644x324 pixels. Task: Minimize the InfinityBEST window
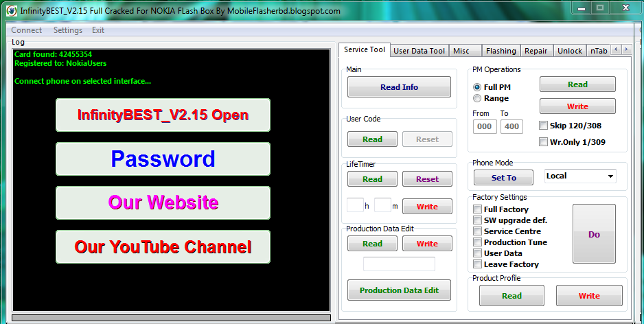tap(580, 8)
